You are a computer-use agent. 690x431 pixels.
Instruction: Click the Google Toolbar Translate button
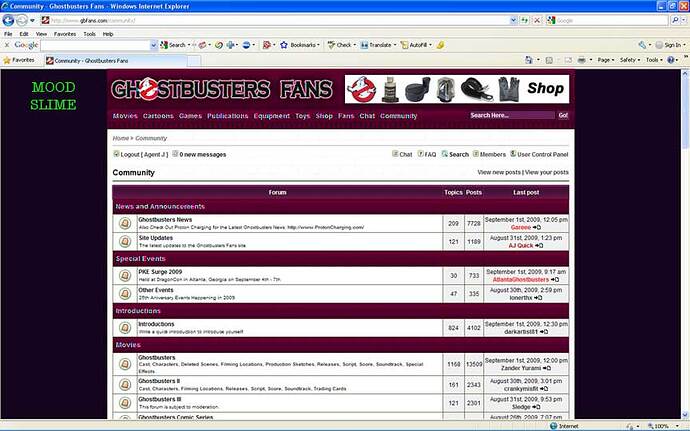(x=378, y=45)
